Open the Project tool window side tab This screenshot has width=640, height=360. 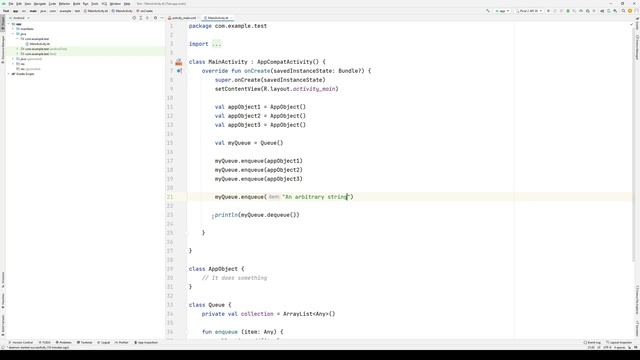(x=2, y=23)
